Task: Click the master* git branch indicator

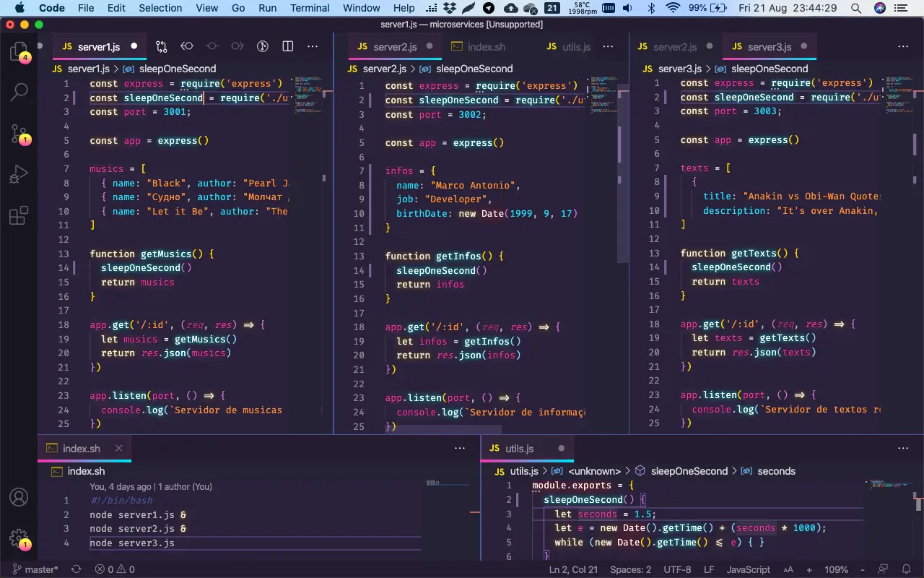Action: 36,569
